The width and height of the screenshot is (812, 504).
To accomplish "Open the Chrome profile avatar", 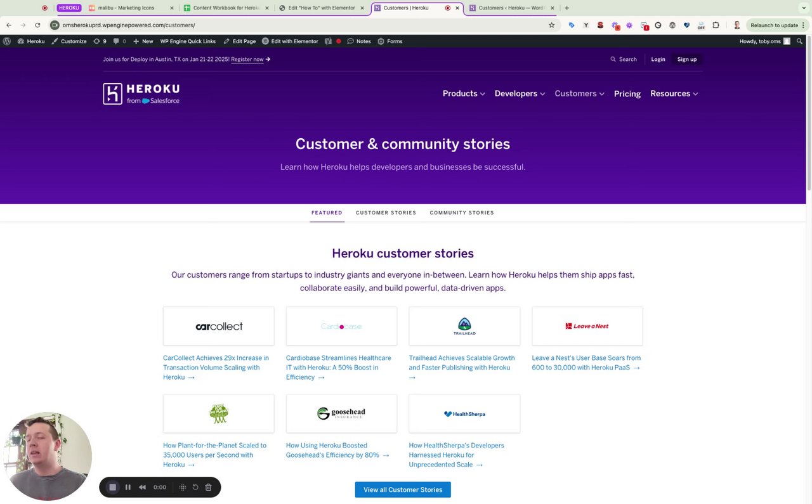I will (737, 25).
